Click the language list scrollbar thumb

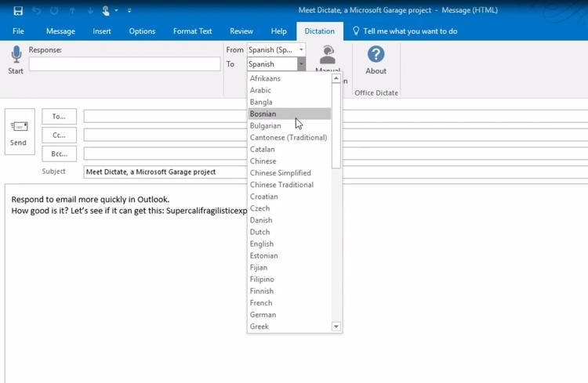point(336,125)
